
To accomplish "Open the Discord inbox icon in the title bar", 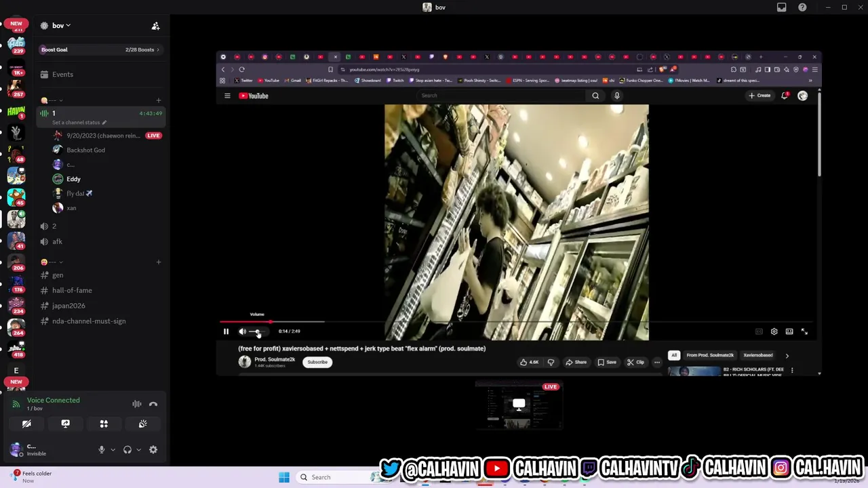I will point(782,7).
